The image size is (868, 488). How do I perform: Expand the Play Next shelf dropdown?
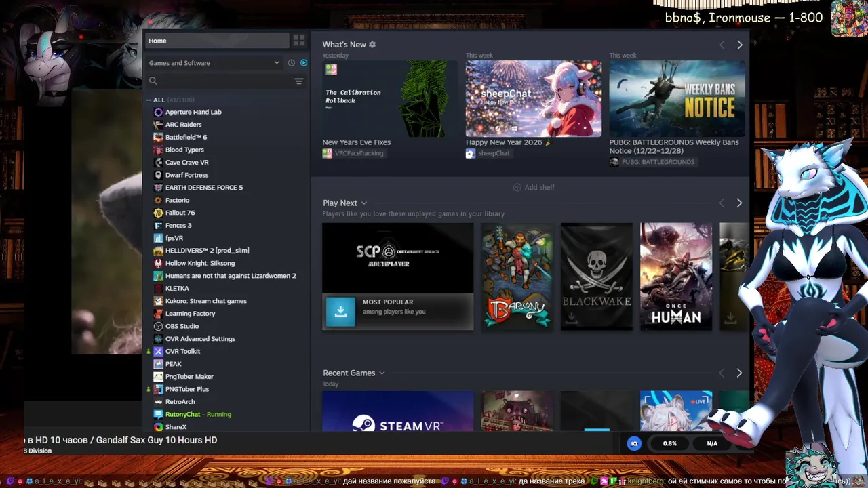click(364, 203)
